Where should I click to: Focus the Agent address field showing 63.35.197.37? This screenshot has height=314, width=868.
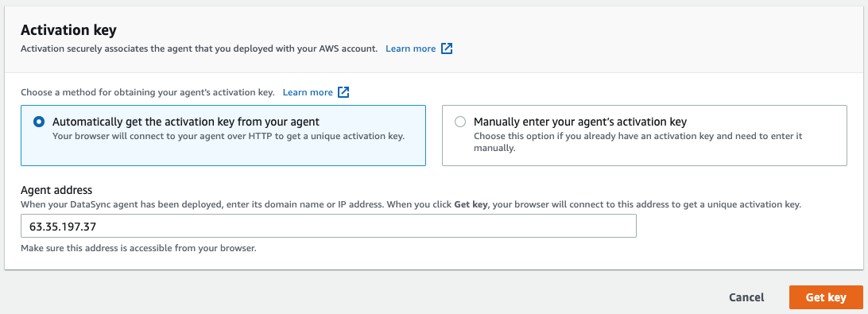pyautogui.click(x=328, y=226)
